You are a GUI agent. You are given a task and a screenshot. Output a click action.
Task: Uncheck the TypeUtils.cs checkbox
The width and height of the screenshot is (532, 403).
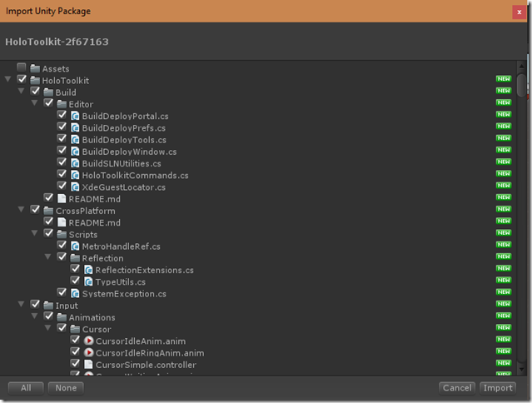tap(75, 281)
